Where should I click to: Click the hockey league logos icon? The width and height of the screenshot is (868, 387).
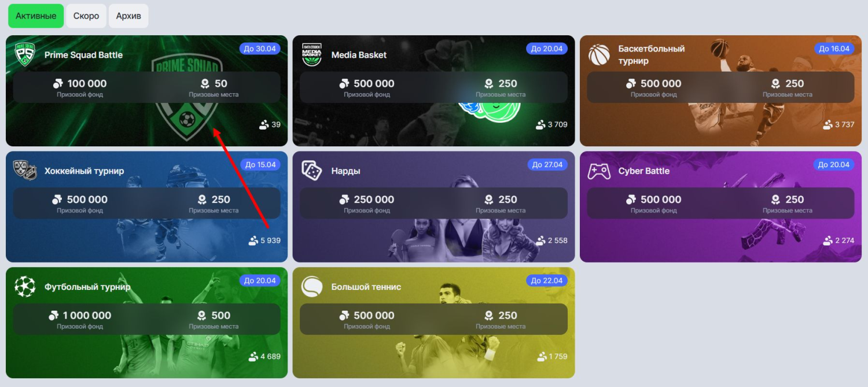pos(25,171)
